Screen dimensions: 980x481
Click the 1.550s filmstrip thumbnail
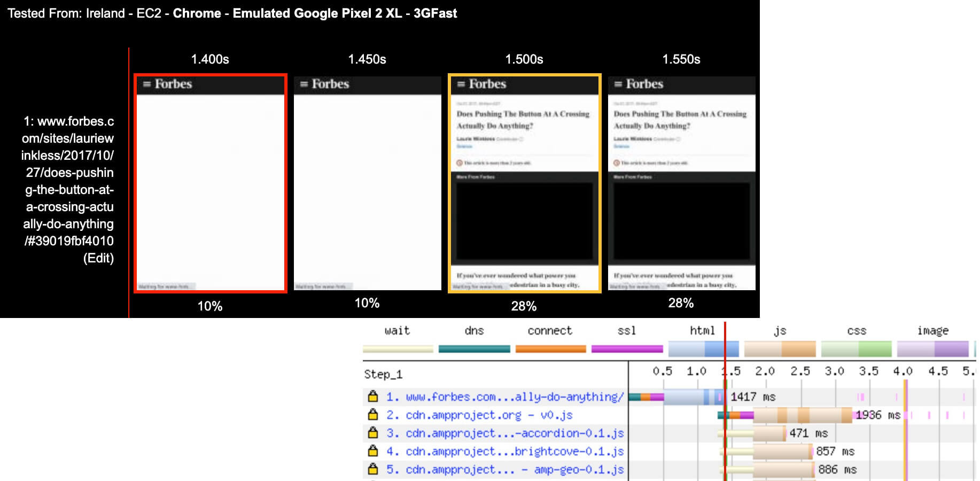click(681, 183)
